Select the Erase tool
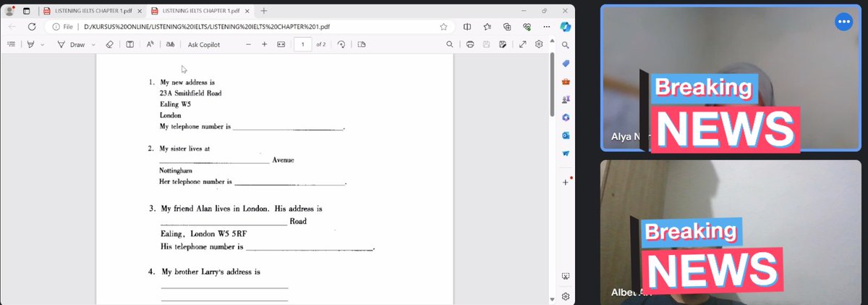 (109, 44)
